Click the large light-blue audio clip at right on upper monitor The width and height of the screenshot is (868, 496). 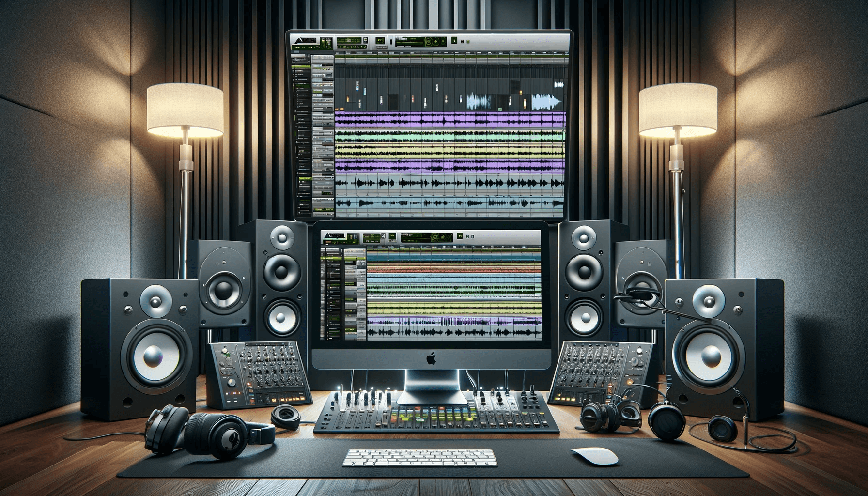546,102
